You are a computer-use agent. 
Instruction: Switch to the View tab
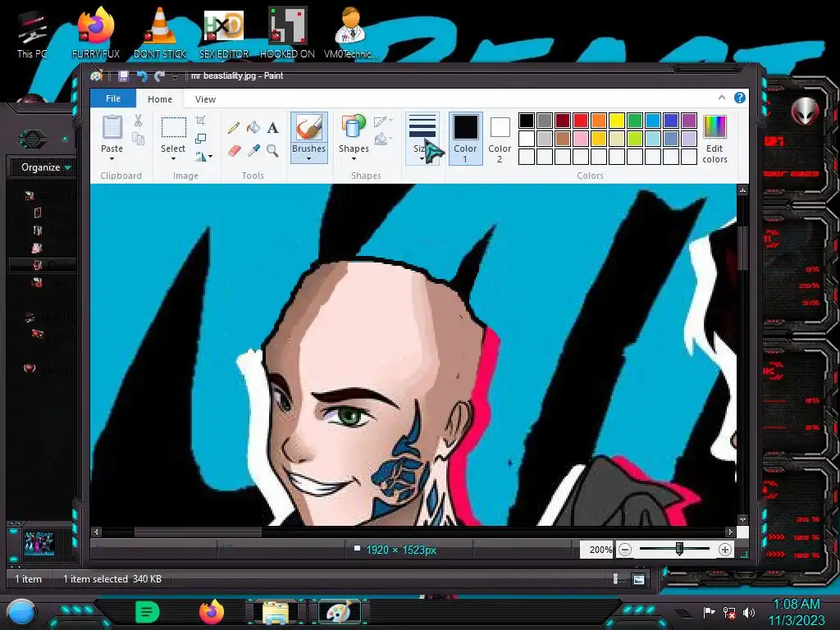205,99
